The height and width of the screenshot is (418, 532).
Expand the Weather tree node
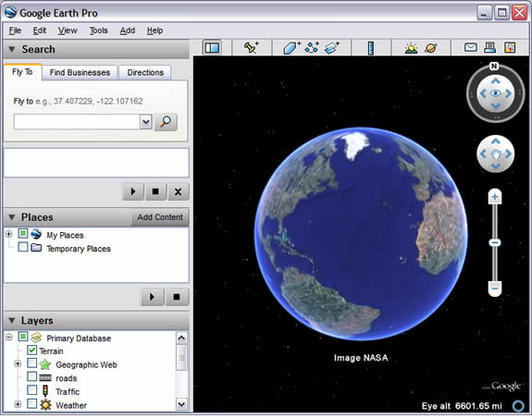pos(18,404)
